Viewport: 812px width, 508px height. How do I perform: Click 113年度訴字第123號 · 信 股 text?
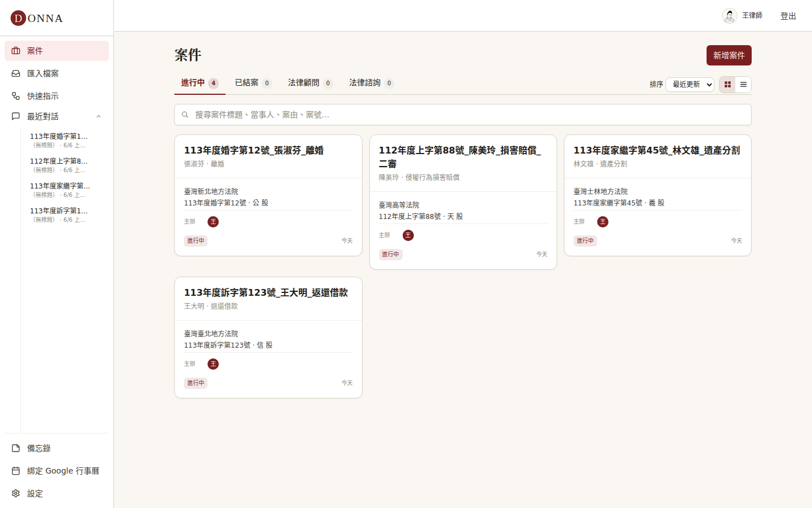(x=228, y=345)
